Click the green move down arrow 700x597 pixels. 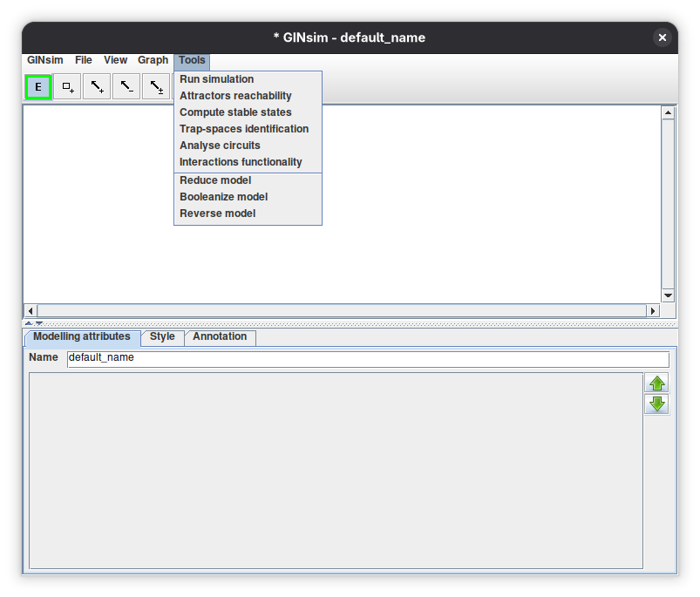[x=656, y=404]
